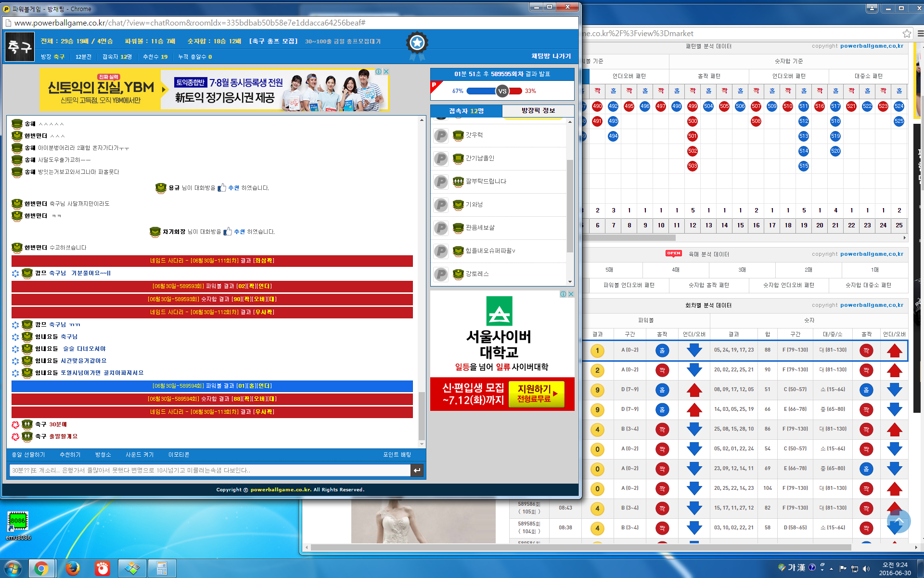The width and height of the screenshot is (924, 578).
Task: Click the 지원하기 button in the university ad
Action: [x=537, y=394]
